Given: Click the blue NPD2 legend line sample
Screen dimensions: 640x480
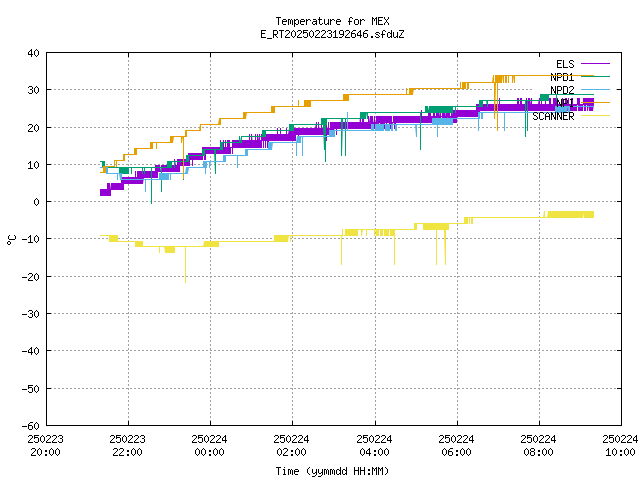Looking at the screenshot, I should tap(595, 89).
